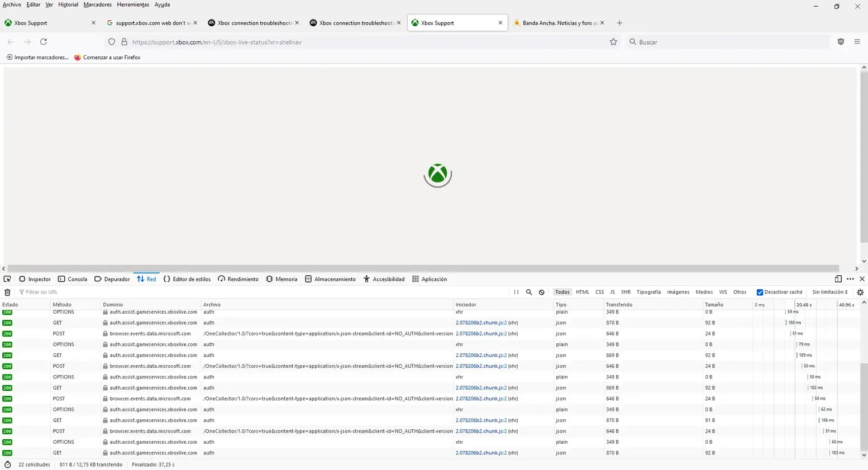Click the site padlock icon
Viewport: 868px width, 470px height.
(124, 42)
